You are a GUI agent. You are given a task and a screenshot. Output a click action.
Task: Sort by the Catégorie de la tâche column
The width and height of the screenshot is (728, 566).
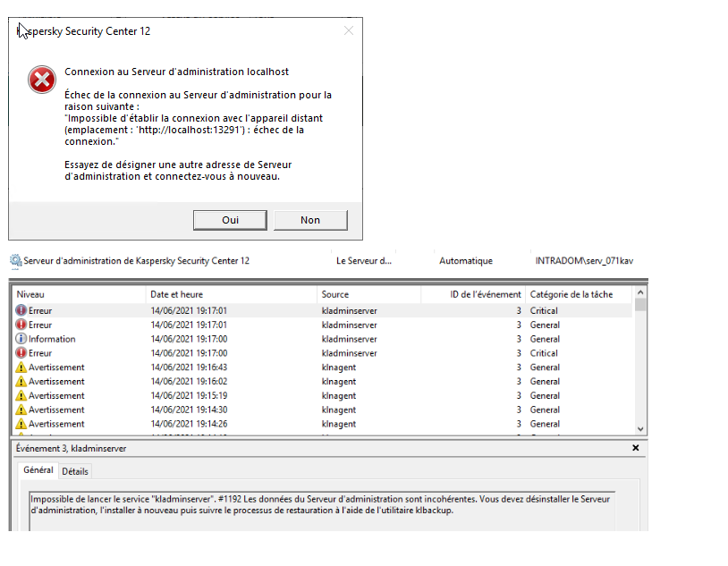point(579,294)
